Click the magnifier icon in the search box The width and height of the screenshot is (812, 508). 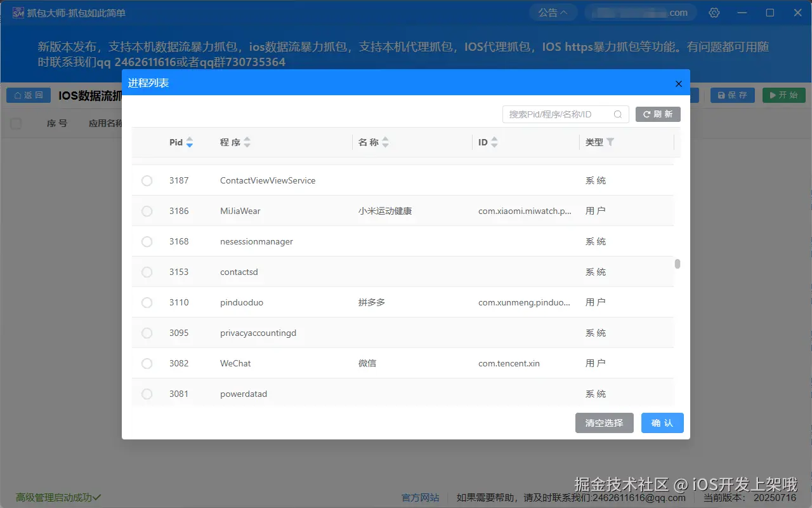pos(617,114)
